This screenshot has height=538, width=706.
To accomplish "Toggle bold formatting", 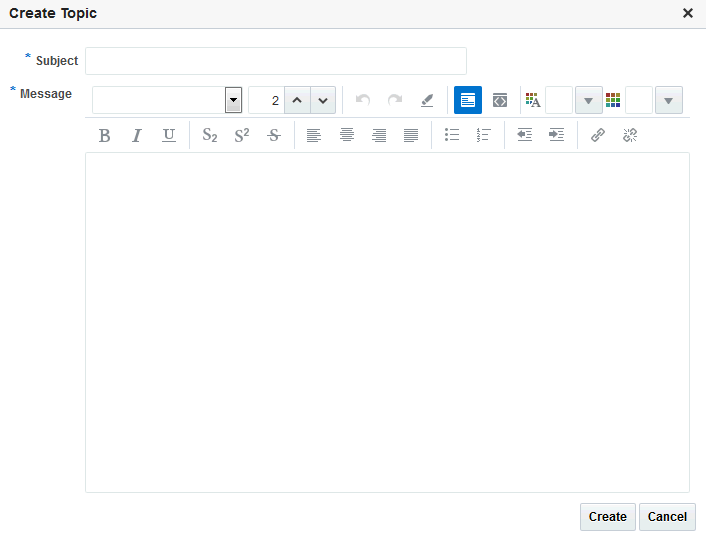I will (x=104, y=135).
